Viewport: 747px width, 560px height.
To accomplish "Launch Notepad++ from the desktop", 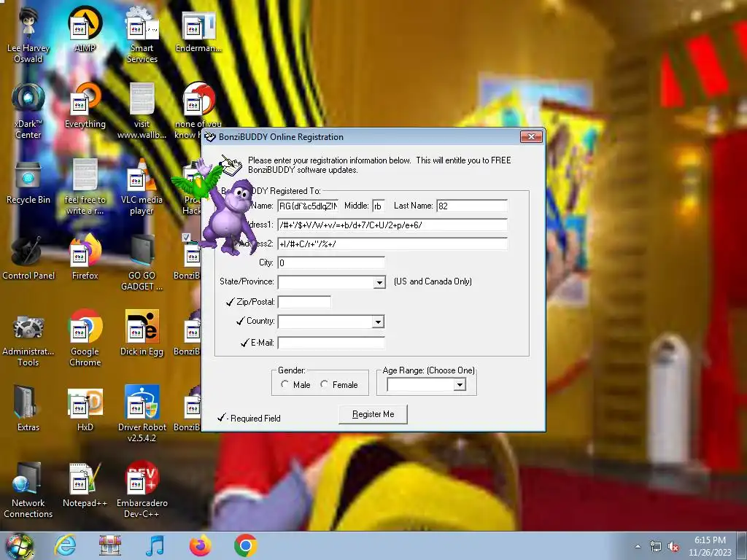I will [x=85, y=485].
